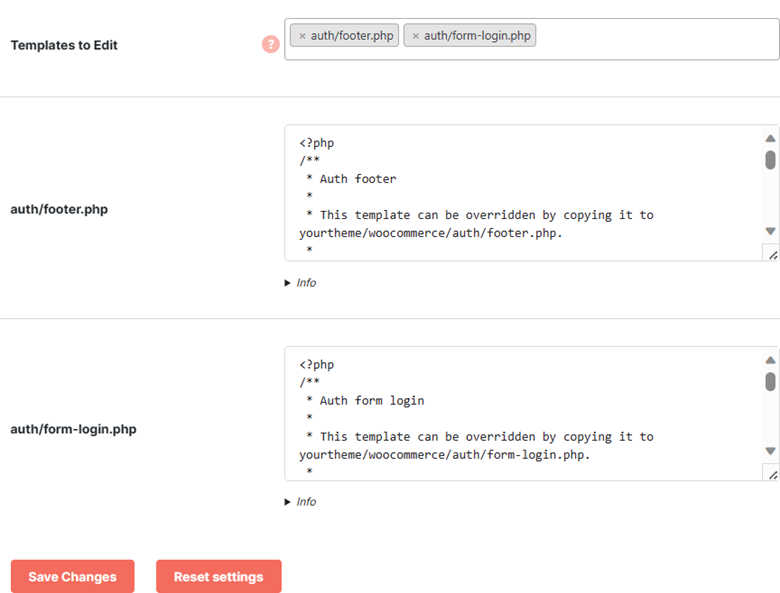This screenshot has width=780, height=593.
Task: Click inside the auth/footer.php code editor
Action: point(523,193)
